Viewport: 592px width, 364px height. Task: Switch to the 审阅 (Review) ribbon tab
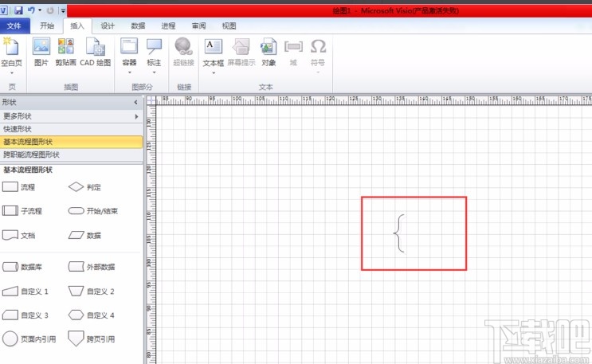click(x=198, y=25)
